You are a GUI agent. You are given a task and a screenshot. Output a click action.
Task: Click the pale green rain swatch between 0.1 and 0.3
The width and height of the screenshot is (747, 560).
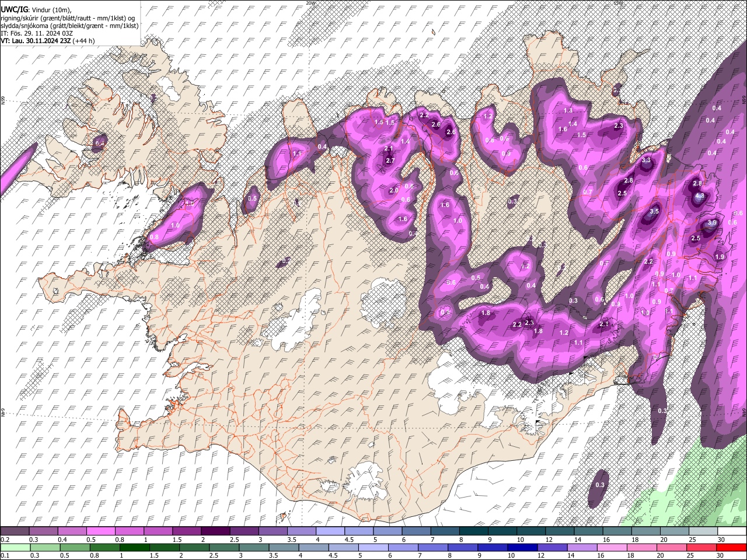tap(15, 547)
